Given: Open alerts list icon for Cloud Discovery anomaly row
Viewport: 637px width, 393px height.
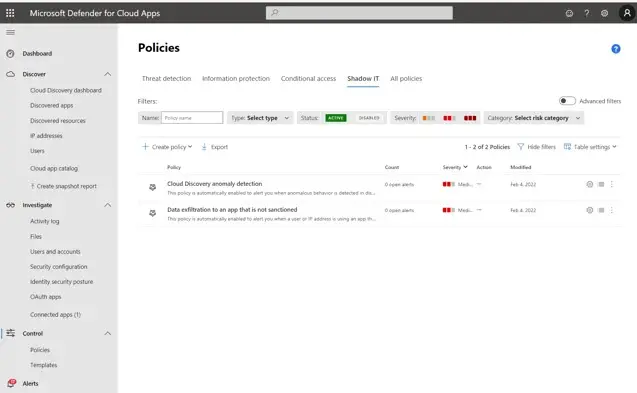Looking at the screenshot, I should point(601,184).
